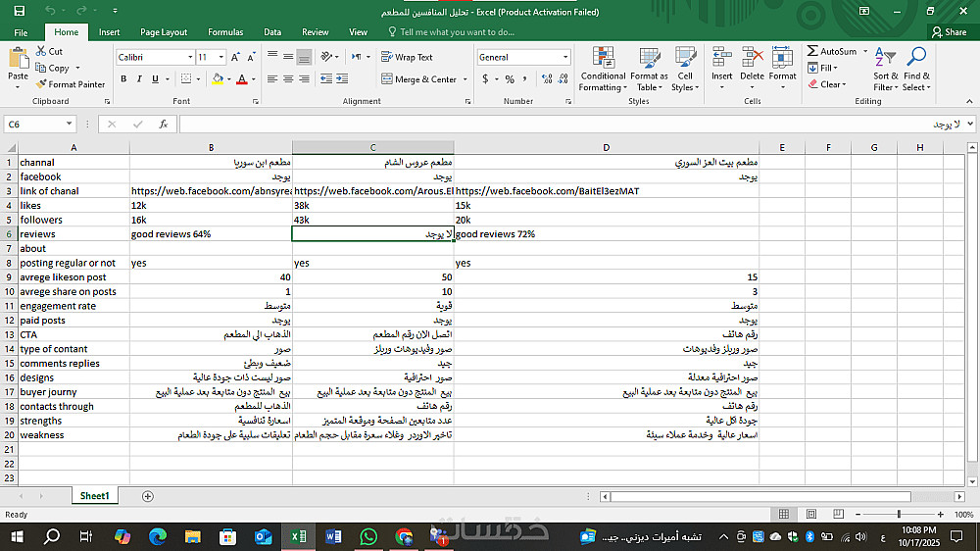
Task: Open Find & Select magnifier
Action: click(916, 70)
